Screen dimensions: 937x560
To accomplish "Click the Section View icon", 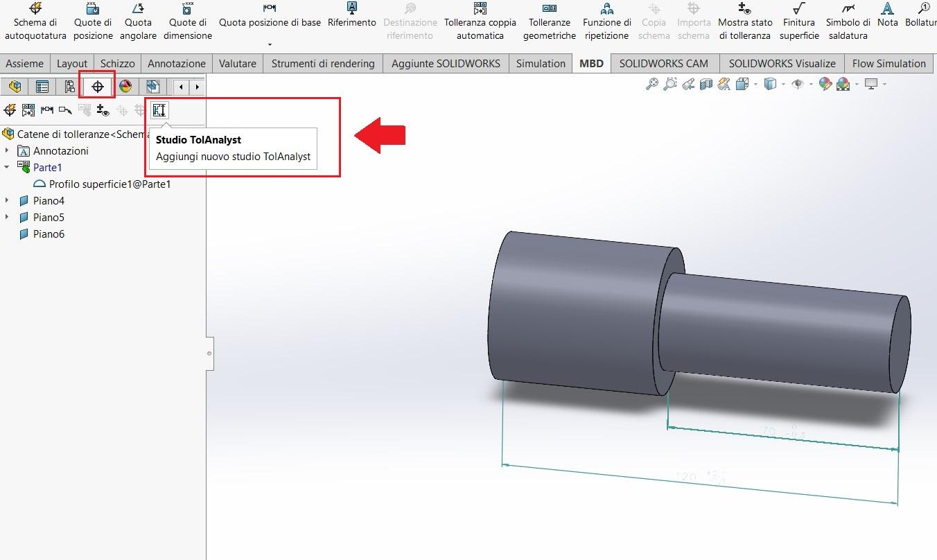I will pos(706,85).
